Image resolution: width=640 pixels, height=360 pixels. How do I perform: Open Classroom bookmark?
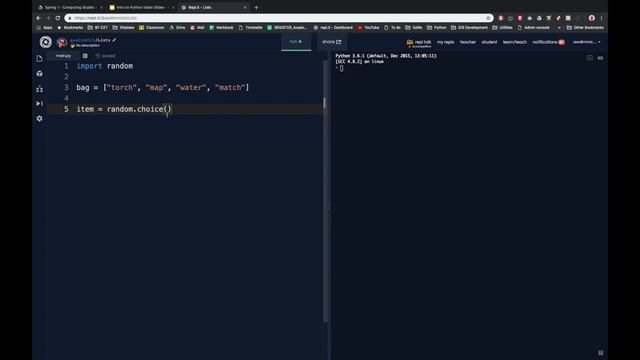(151, 28)
